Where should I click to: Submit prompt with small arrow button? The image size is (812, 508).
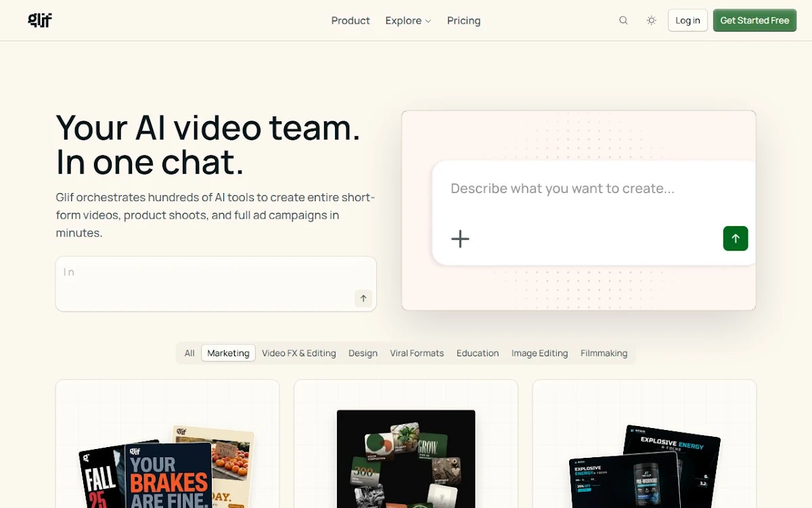(x=363, y=299)
